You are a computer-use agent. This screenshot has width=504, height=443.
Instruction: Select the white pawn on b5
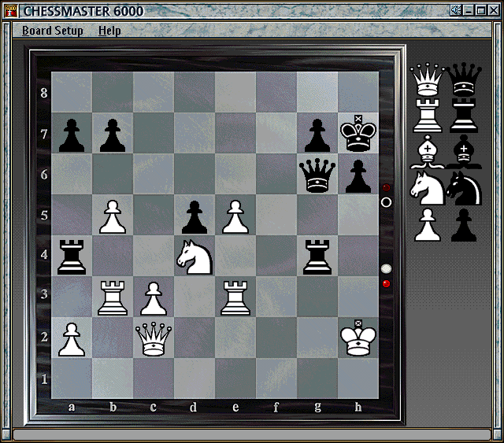[113, 217]
